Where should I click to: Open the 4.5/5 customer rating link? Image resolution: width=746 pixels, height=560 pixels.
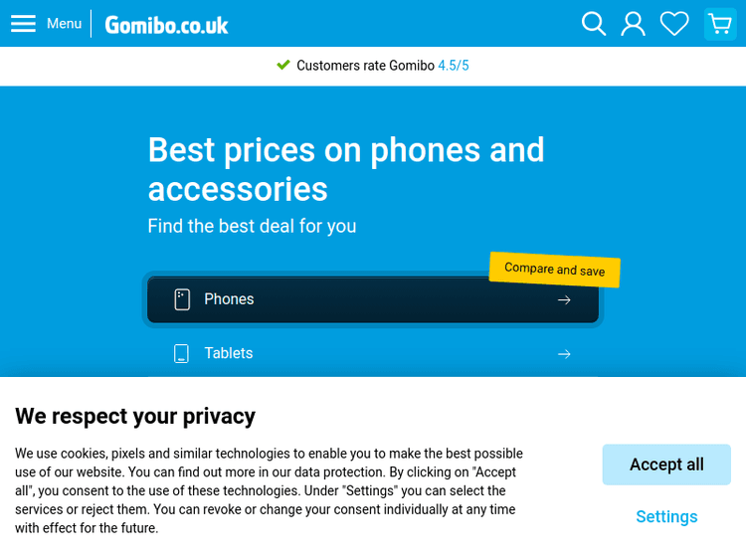click(x=454, y=66)
